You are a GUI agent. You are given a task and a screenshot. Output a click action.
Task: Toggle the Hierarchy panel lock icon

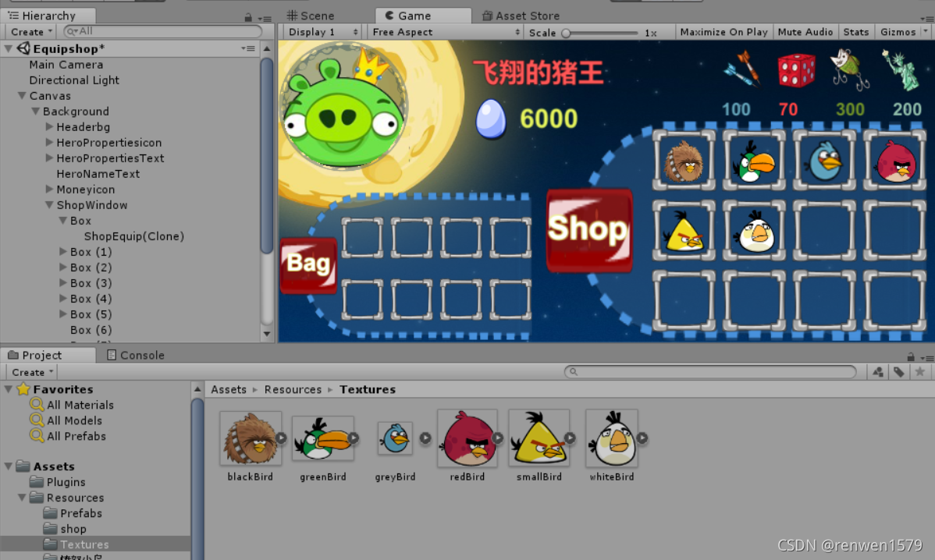tap(248, 18)
